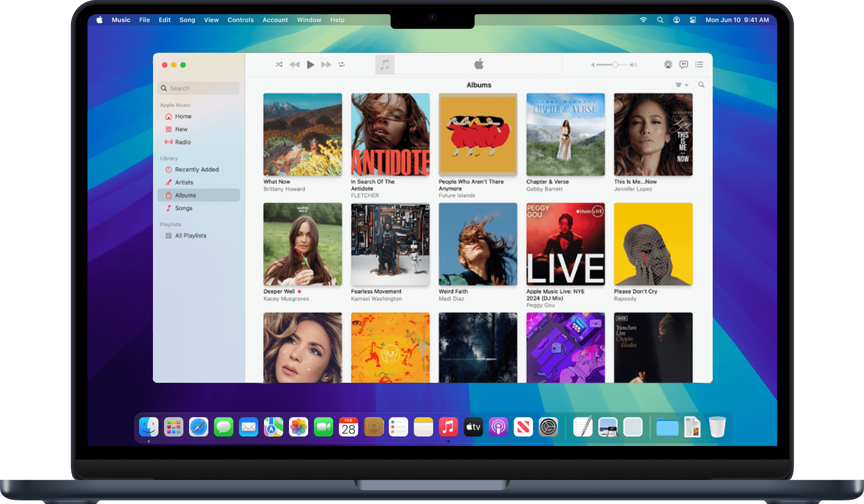The image size is (864, 504).
Task: Open the Song menu in the menu bar
Action: pos(187,20)
